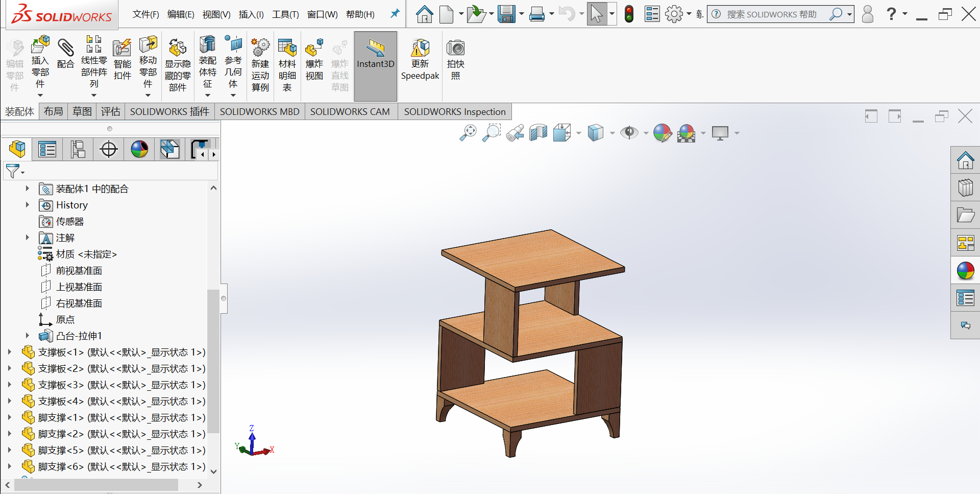
Task: Open SOLIDWORKS Resources home in task pane
Action: click(x=965, y=160)
